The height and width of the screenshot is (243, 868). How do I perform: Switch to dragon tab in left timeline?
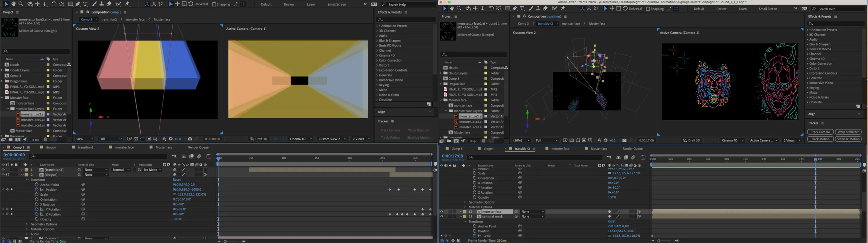[x=51, y=147]
